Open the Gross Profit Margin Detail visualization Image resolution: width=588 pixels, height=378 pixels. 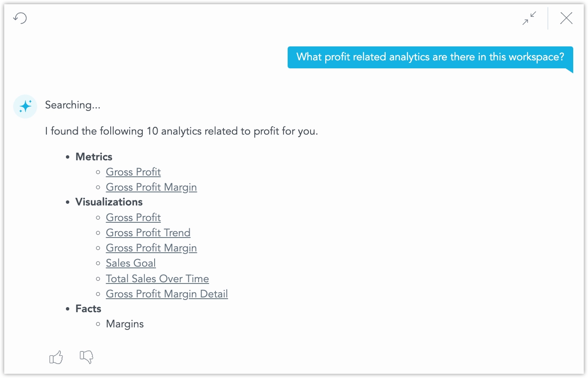166,294
